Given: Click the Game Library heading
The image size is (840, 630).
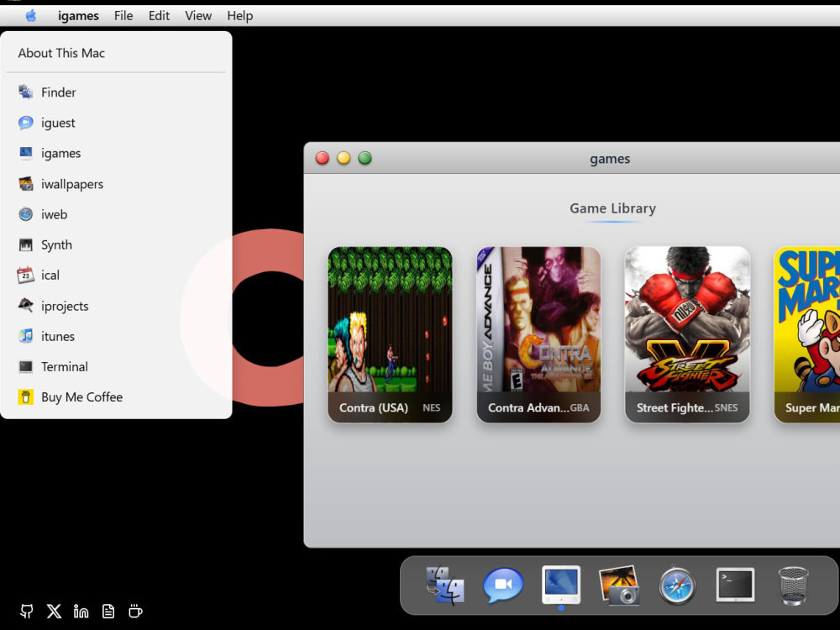Looking at the screenshot, I should [x=612, y=208].
